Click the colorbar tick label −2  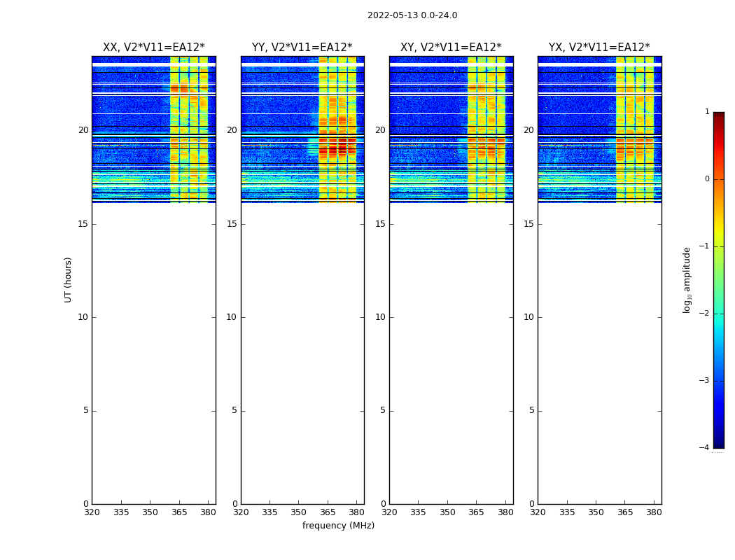point(706,314)
